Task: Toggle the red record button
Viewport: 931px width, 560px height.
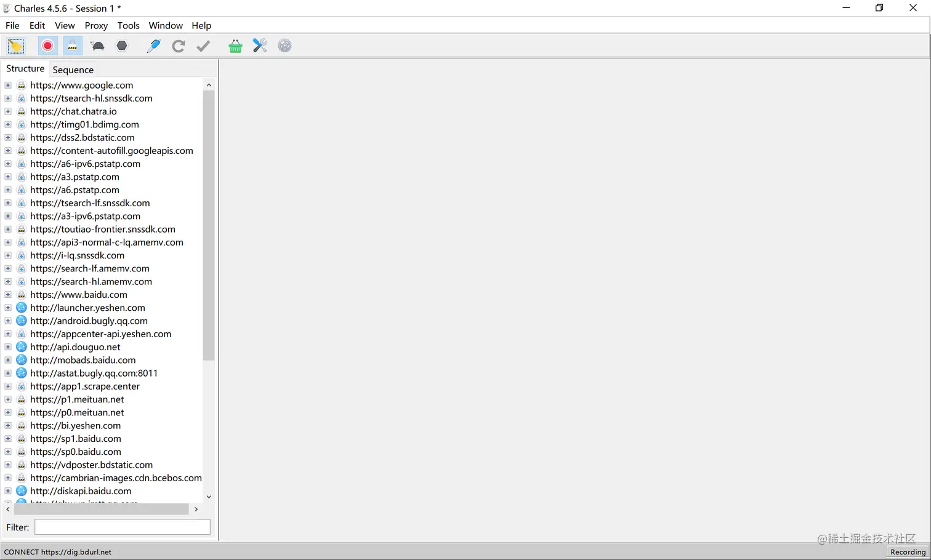Action: click(47, 46)
